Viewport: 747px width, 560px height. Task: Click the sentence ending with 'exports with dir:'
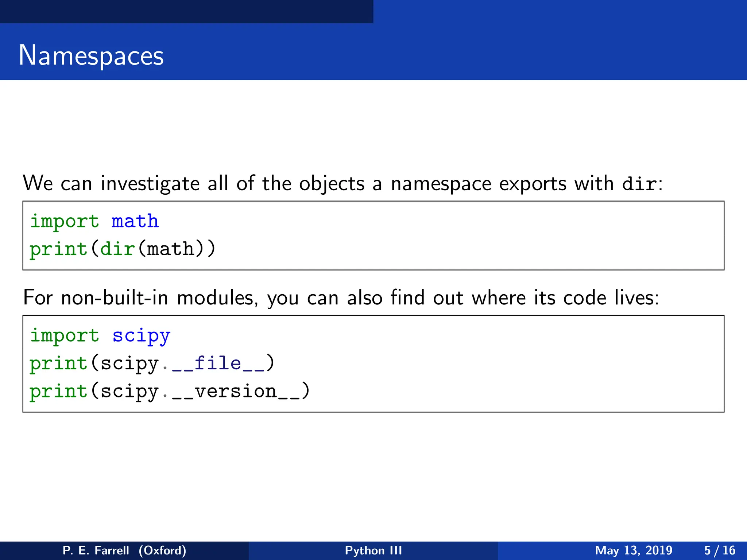[343, 183]
